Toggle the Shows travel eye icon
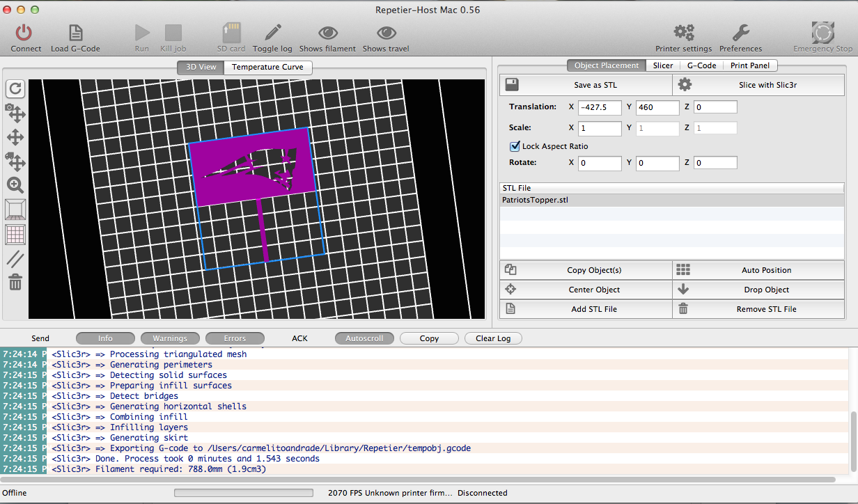 pos(386,33)
